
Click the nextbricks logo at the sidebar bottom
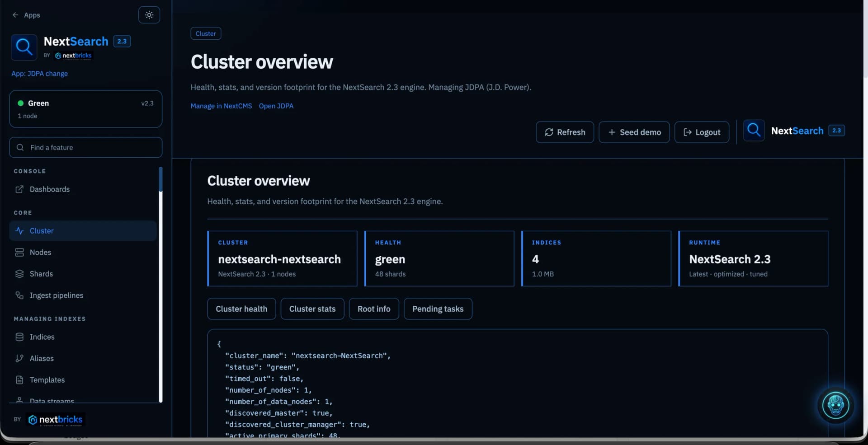click(56, 420)
